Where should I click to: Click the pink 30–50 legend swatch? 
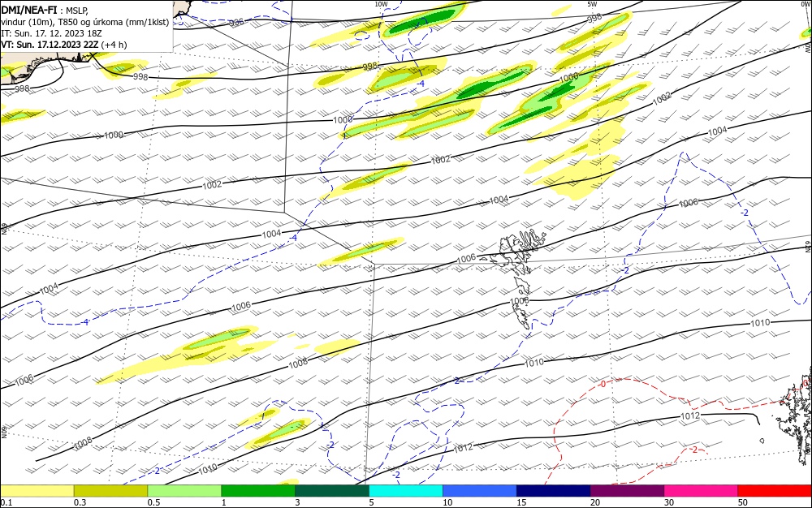pyautogui.click(x=701, y=491)
